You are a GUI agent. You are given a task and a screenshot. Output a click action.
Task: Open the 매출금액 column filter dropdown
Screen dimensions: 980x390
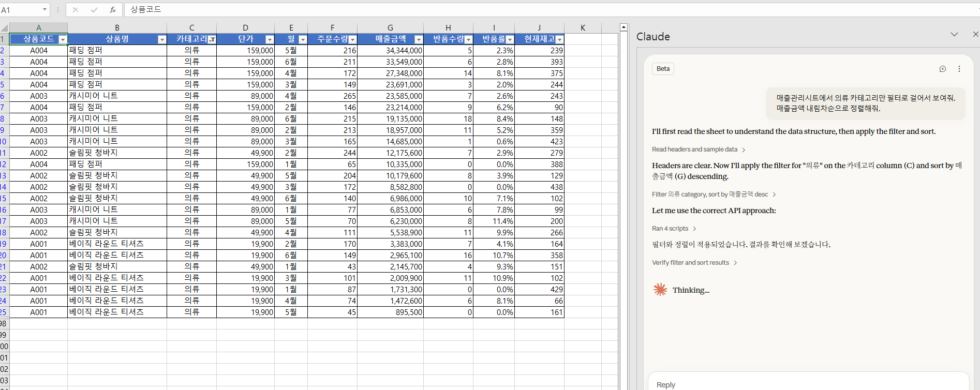click(x=419, y=39)
